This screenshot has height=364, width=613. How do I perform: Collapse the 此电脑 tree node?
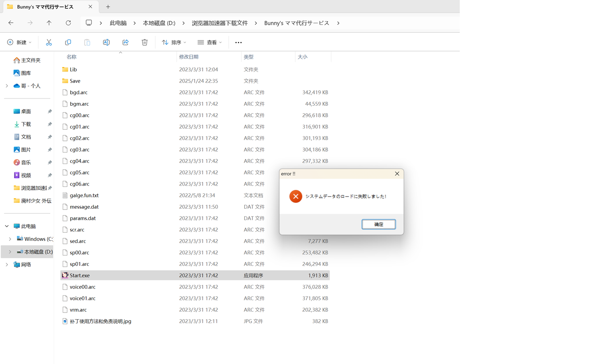(x=7, y=226)
